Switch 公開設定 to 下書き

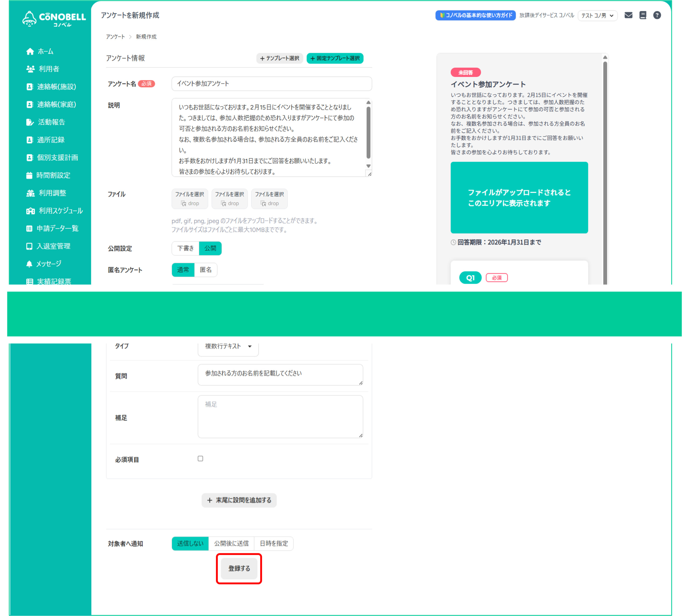coord(185,248)
